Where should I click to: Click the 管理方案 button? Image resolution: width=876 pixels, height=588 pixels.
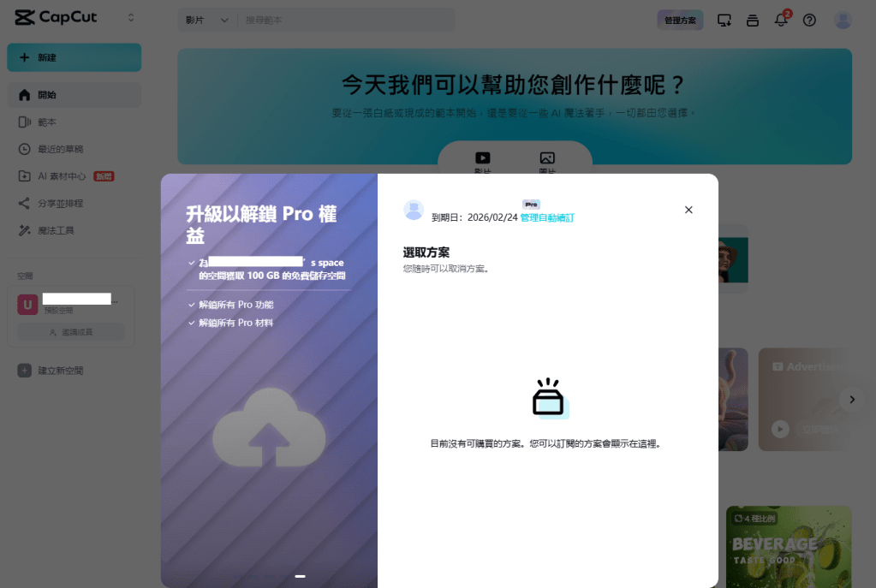pos(680,20)
